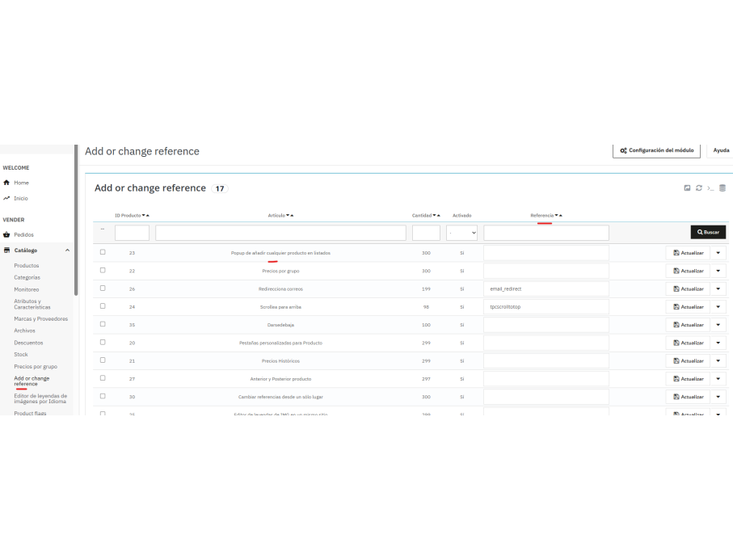Click Actualizar for Redirecciona correos row

(x=688, y=288)
